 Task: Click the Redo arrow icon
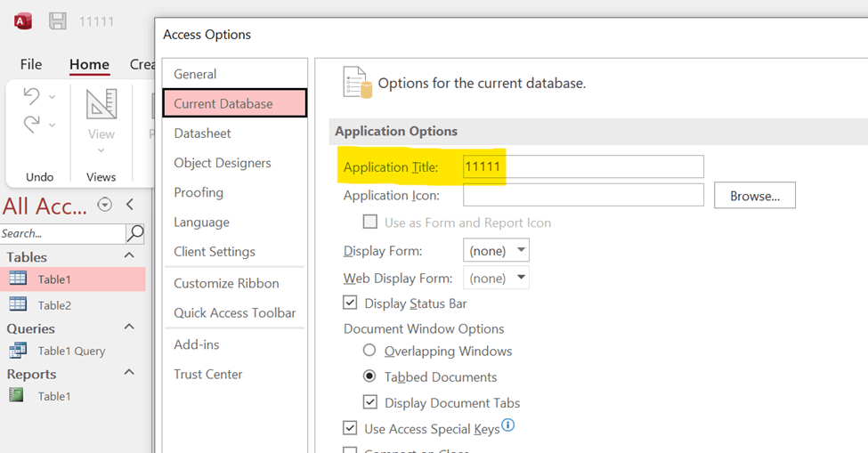(31, 125)
